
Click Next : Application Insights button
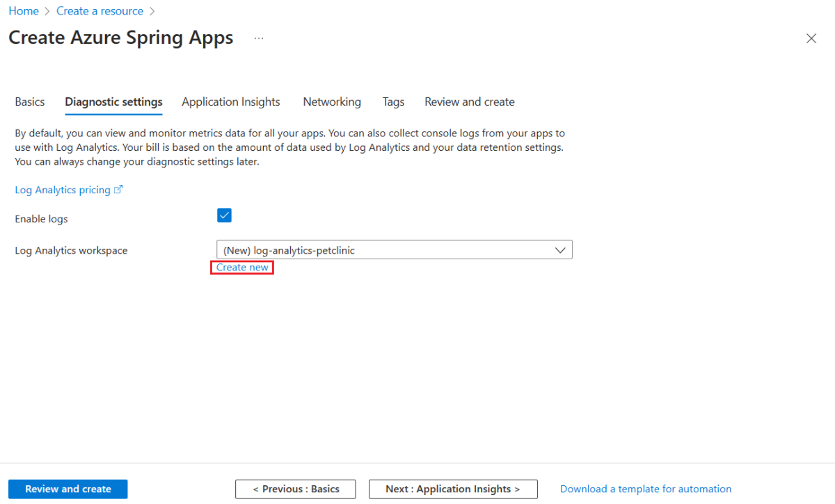pos(453,489)
